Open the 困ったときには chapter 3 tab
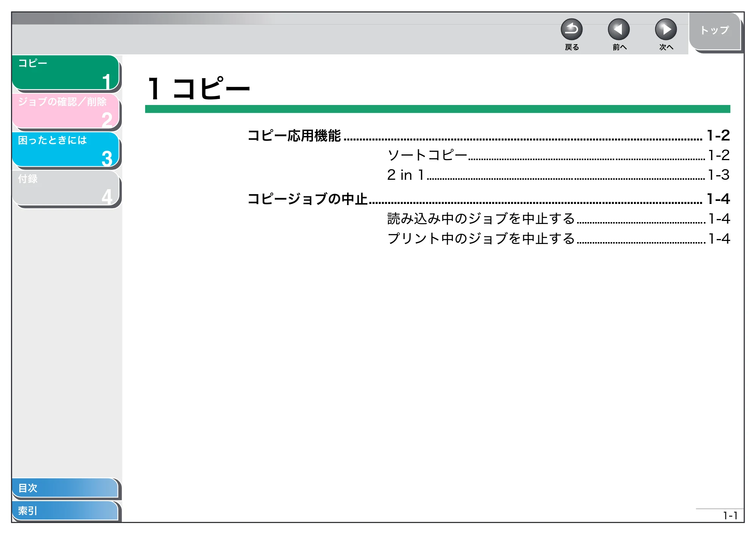Viewport: 756px width, 534px height. [66, 150]
